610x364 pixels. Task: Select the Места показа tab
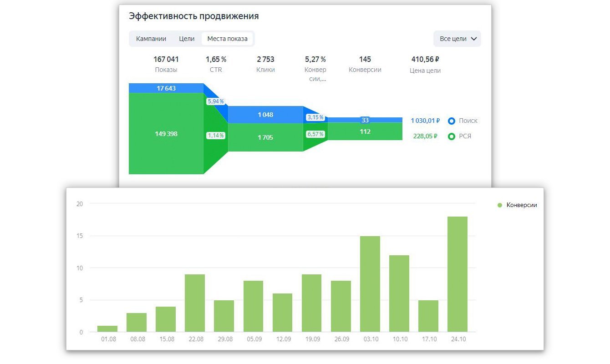pos(227,39)
